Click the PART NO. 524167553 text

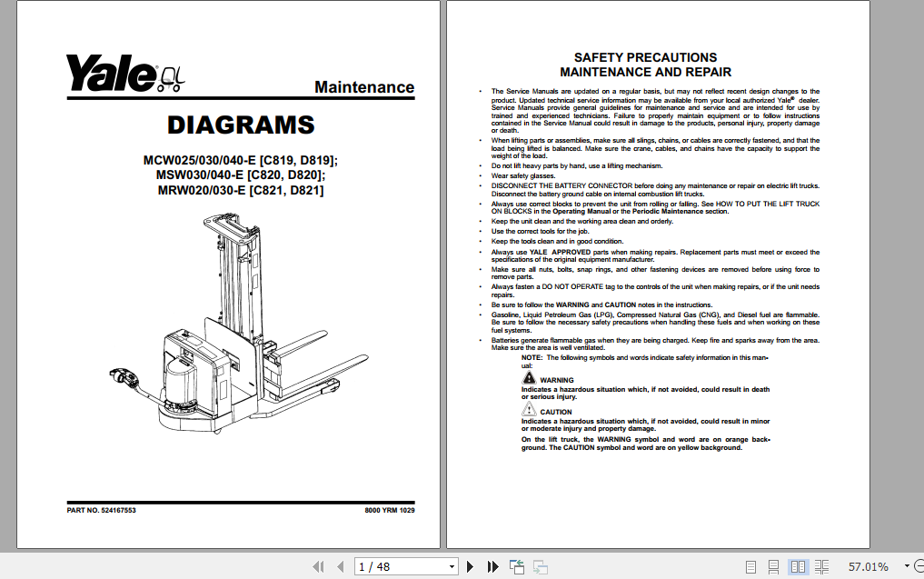pyautogui.click(x=102, y=511)
